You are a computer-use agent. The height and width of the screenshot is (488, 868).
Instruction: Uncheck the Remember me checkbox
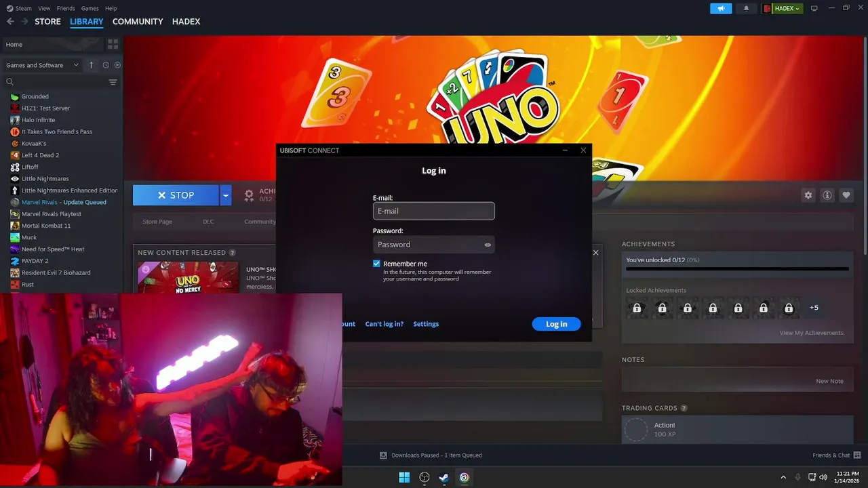(376, 264)
